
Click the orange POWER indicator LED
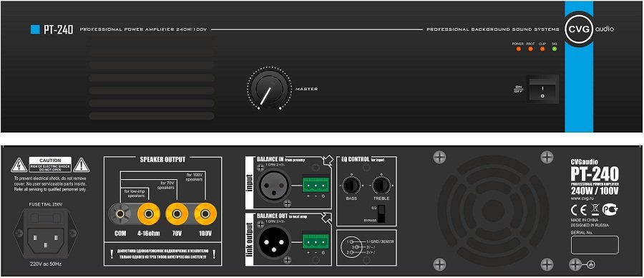(518, 49)
